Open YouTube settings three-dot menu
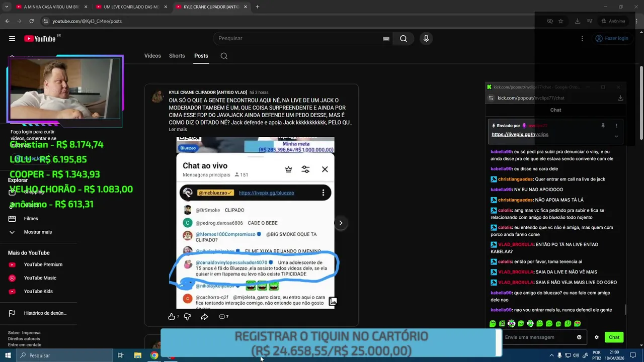Viewport: 644px width, 362px height. tap(582, 39)
